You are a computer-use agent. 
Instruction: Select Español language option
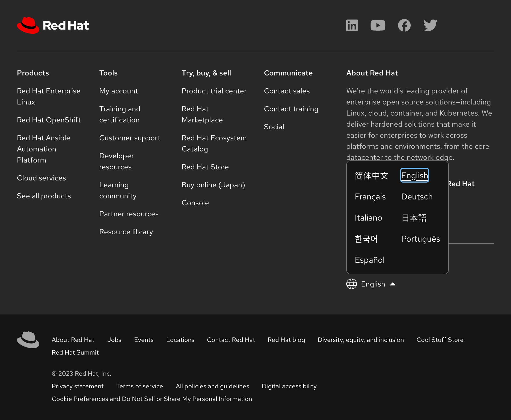pos(369,260)
